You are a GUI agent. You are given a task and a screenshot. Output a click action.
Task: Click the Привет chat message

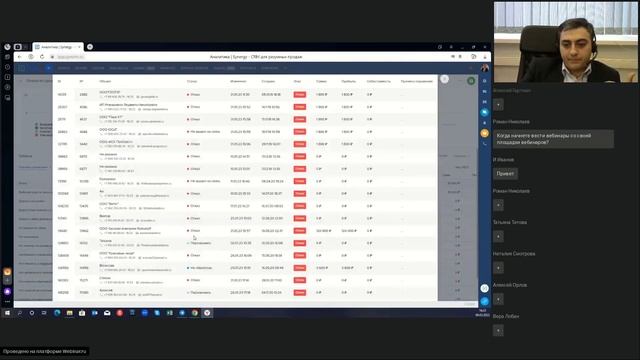coord(505,173)
